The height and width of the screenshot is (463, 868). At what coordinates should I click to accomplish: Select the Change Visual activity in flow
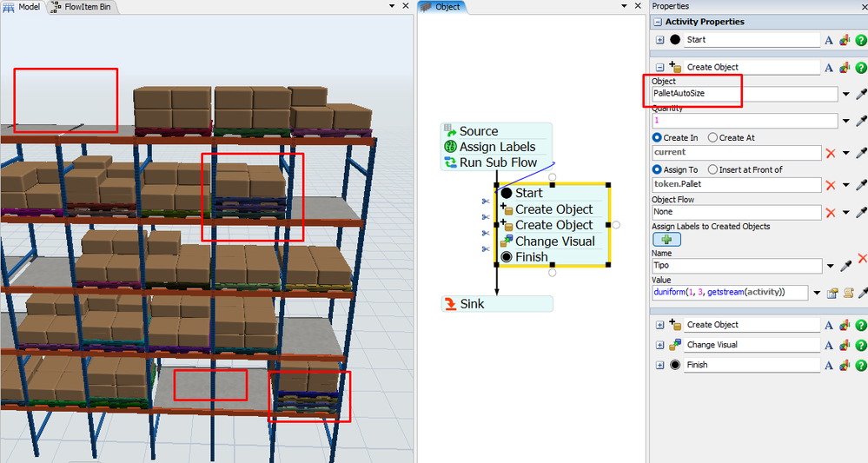(553, 241)
